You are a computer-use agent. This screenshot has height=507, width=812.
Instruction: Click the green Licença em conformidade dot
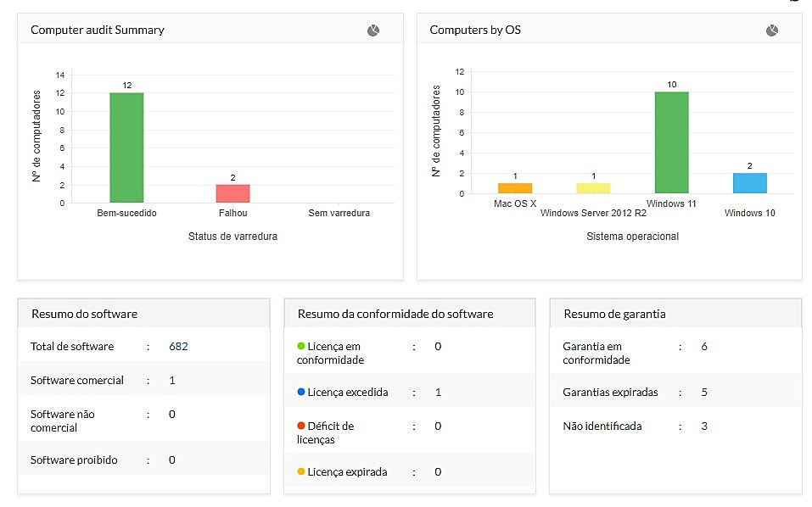point(301,347)
